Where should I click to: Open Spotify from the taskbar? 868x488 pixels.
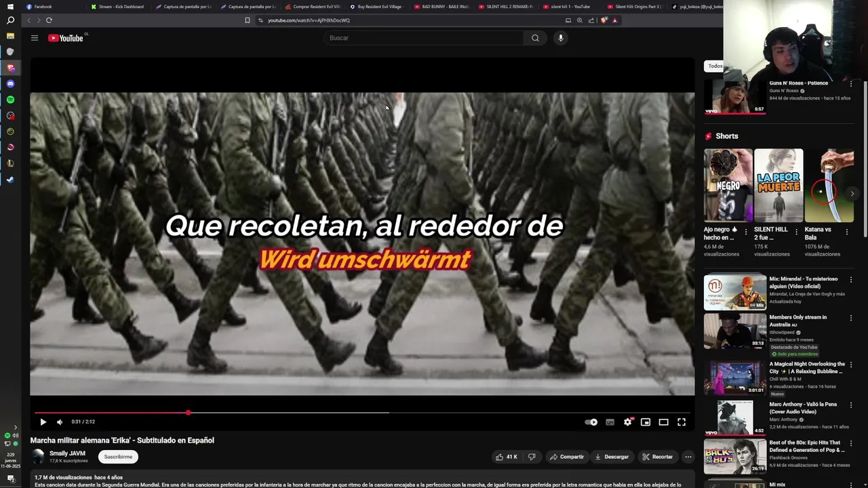pyautogui.click(x=10, y=100)
